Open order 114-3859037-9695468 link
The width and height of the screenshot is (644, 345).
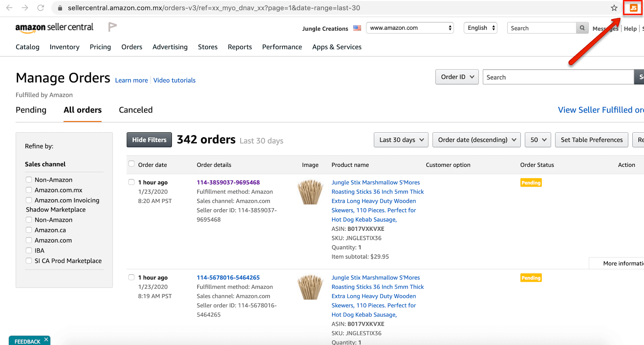[228, 183]
